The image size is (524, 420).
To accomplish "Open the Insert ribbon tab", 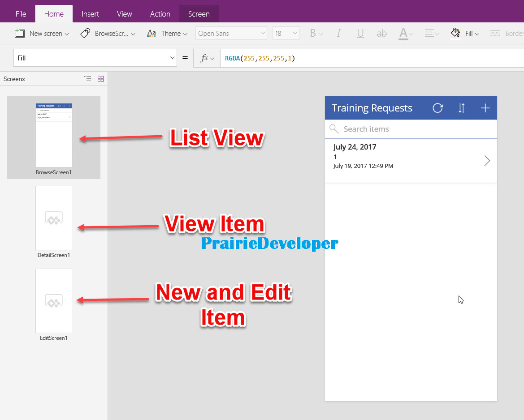I will [x=90, y=14].
